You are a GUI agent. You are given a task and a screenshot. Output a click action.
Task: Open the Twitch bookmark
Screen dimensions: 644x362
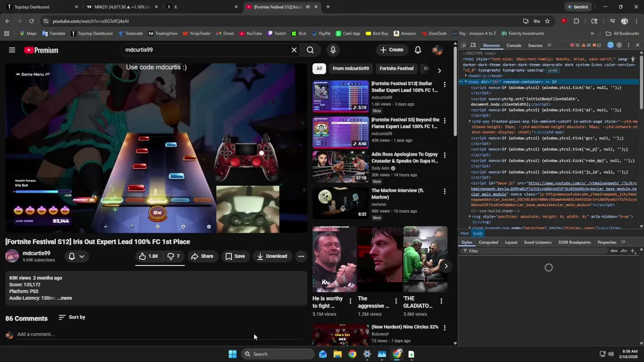coord(277,33)
